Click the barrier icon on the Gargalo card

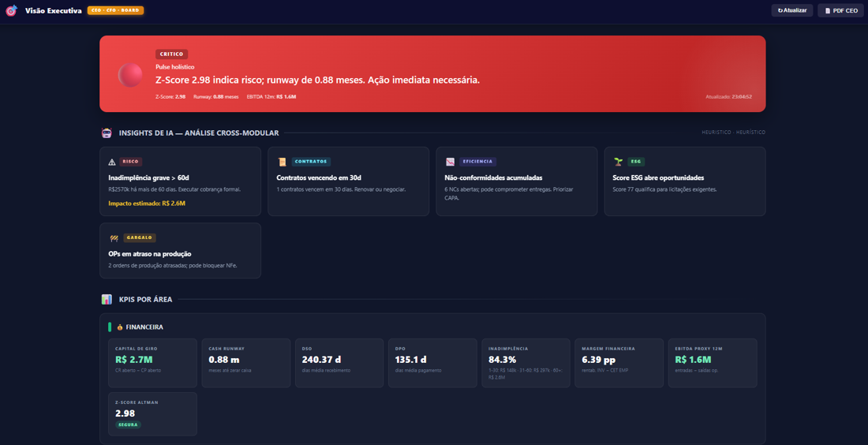coord(114,238)
